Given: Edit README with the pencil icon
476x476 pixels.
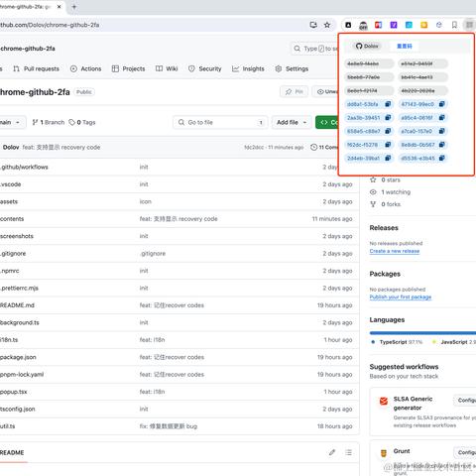Looking at the screenshot, I should (x=332, y=452).
